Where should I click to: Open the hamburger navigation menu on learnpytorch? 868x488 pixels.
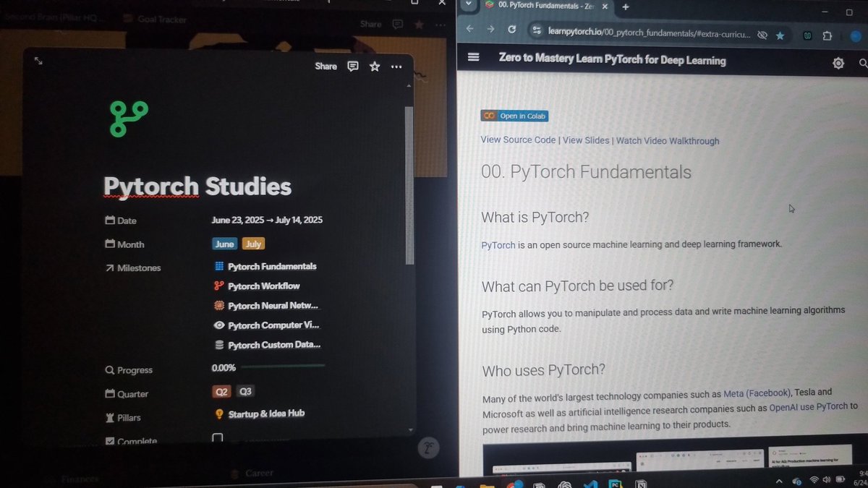click(x=474, y=57)
